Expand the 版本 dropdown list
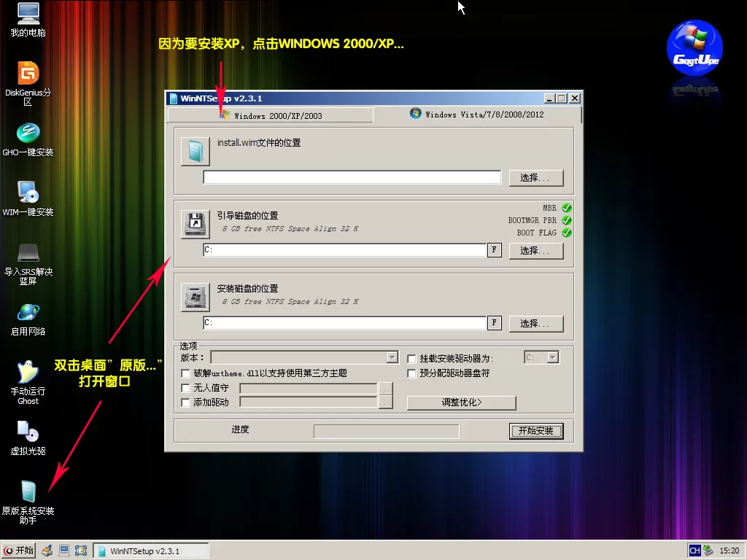 coord(392,357)
